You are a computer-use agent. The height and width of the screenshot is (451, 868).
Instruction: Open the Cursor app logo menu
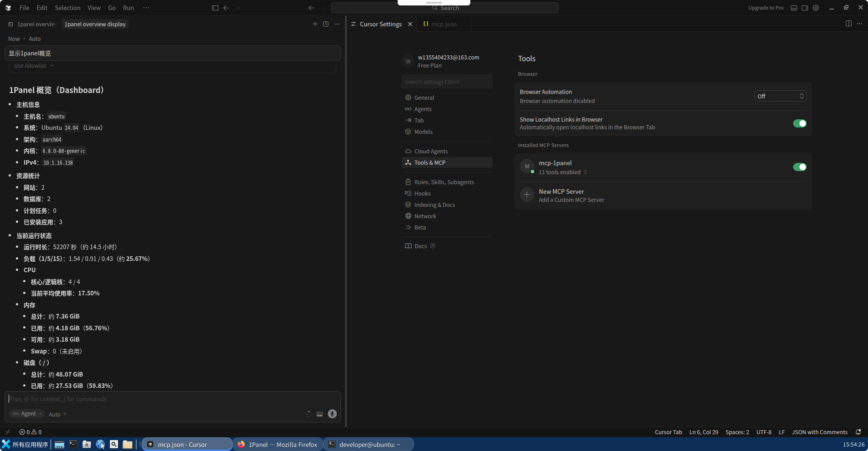pyautogui.click(x=8, y=8)
